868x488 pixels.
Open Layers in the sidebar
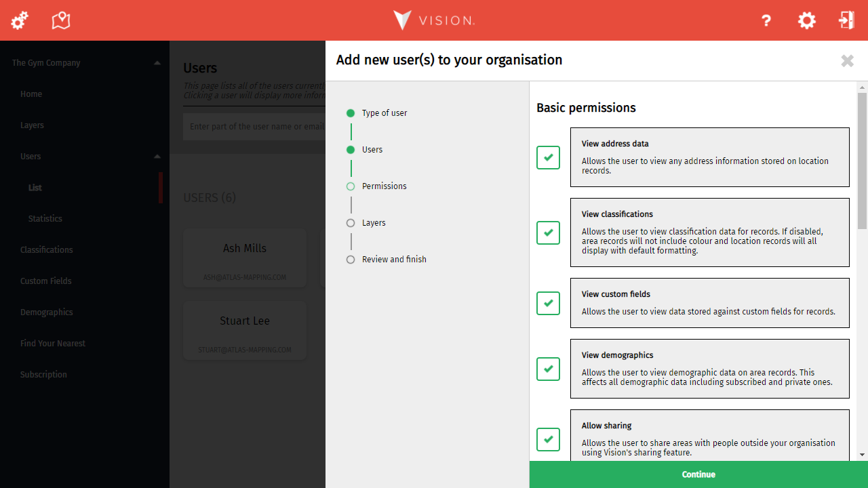coord(32,125)
